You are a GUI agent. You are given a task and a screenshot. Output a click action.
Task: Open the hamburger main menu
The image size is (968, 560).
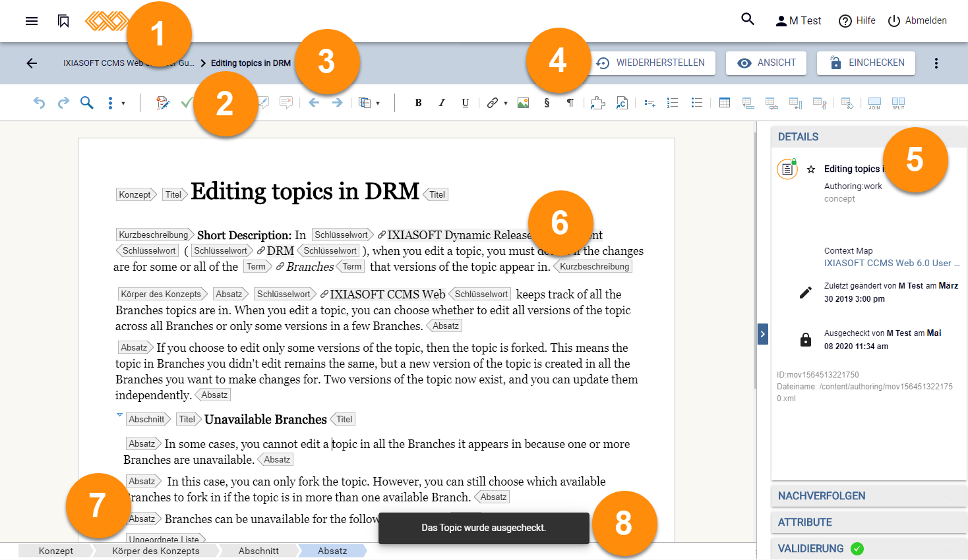(32, 21)
